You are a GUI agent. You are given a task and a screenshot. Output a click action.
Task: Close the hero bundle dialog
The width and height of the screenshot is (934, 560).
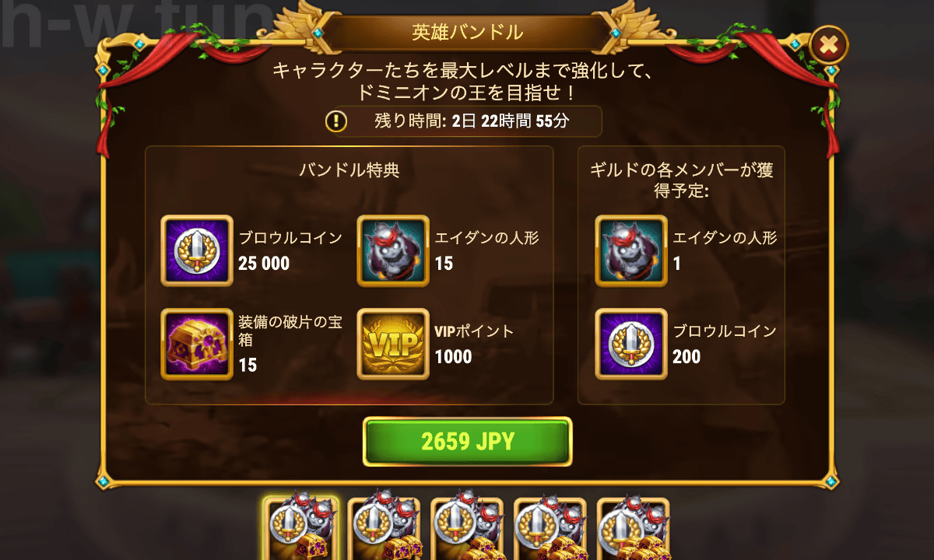pyautogui.click(x=829, y=47)
